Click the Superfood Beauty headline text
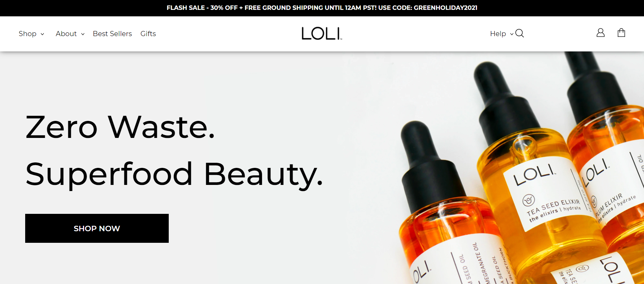The height and width of the screenshot is (284, 644). tap(174, 174)
